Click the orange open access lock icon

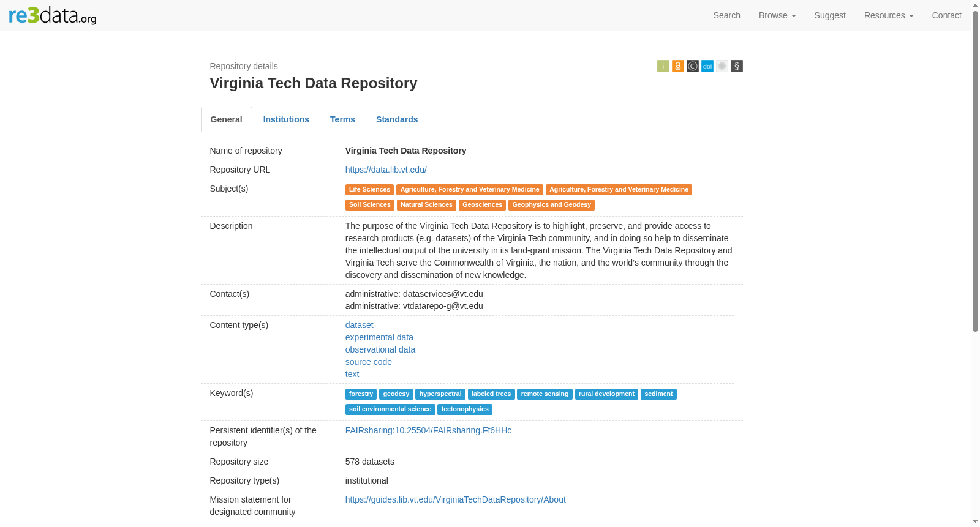tap(677, 66)
